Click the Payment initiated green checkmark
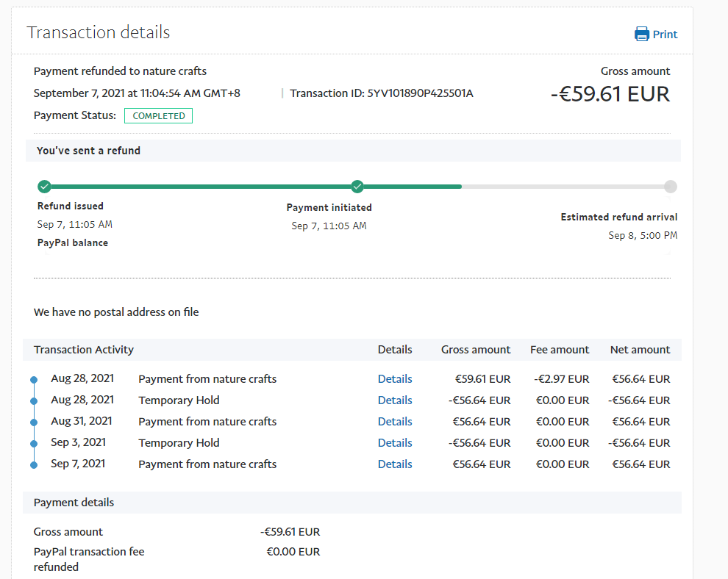728x579 pixels. coord(357,186)
